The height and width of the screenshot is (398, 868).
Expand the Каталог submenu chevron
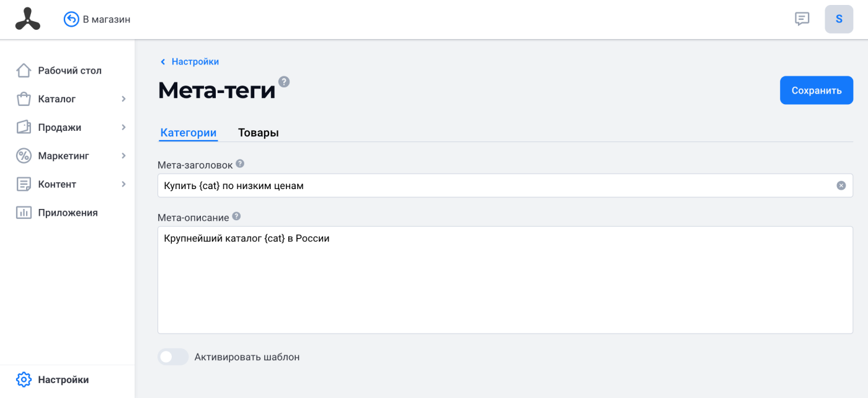click(x=123, y=99)
